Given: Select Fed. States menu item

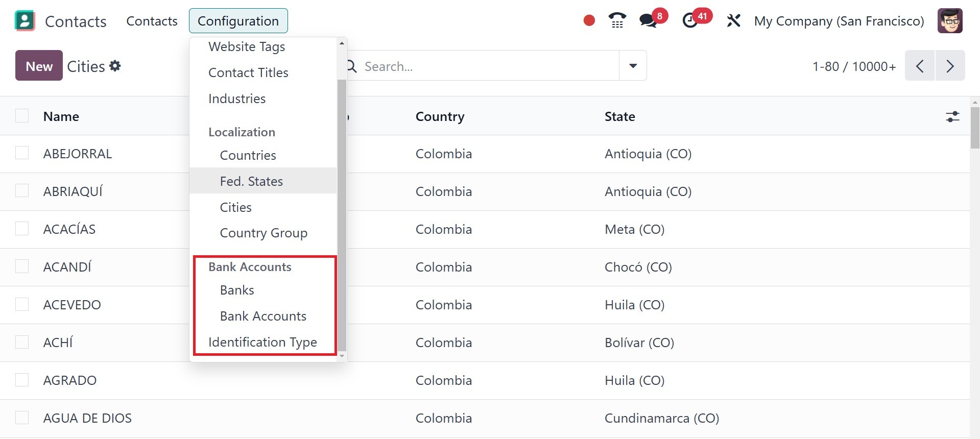Looking at the screenshot, I should [x=251, y=181].
